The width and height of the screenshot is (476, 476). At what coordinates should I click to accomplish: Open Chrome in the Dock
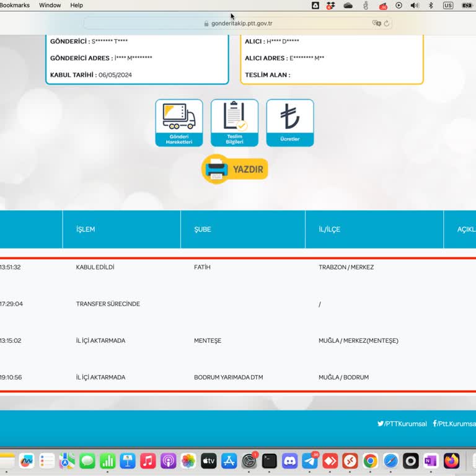click(x=371, y=461)
